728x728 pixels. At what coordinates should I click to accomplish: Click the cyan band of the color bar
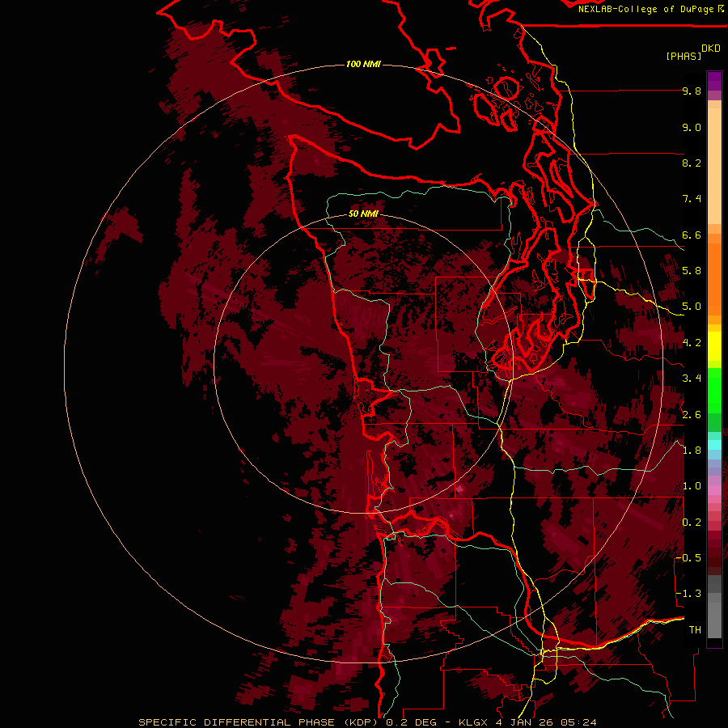(714, 444)
